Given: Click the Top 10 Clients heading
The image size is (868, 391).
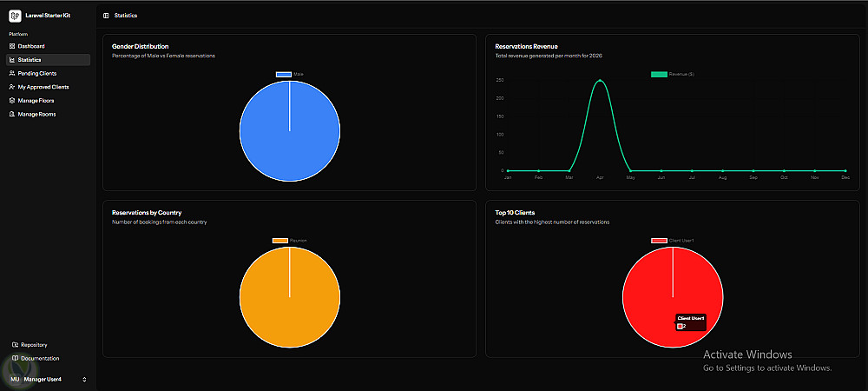Looking at the screenshot, I should 515,213.
